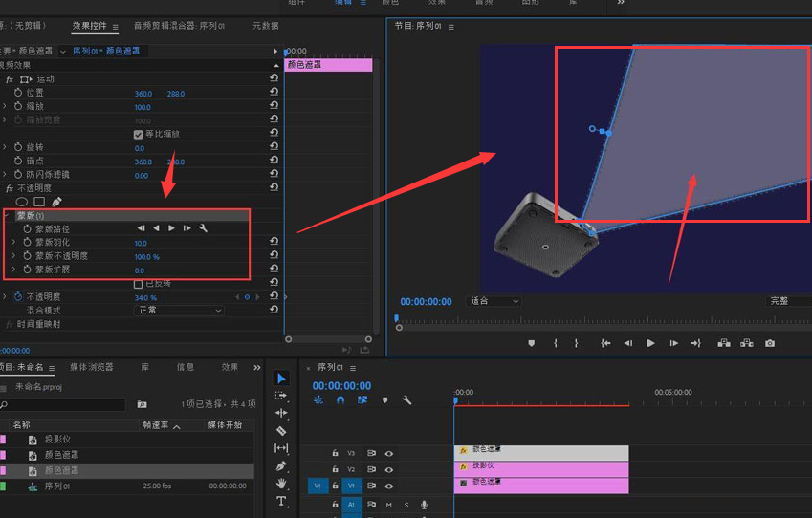Select the Hand tool

(x=281, y=484)
